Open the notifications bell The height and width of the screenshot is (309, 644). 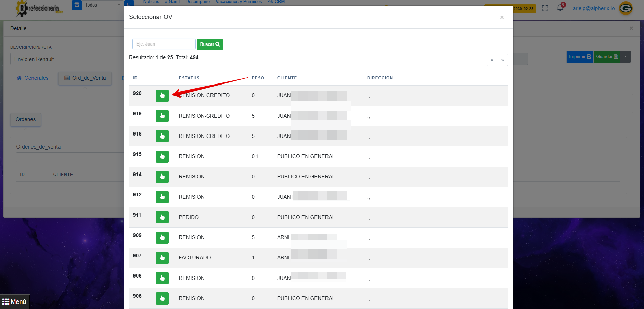[x=560, y=8]
